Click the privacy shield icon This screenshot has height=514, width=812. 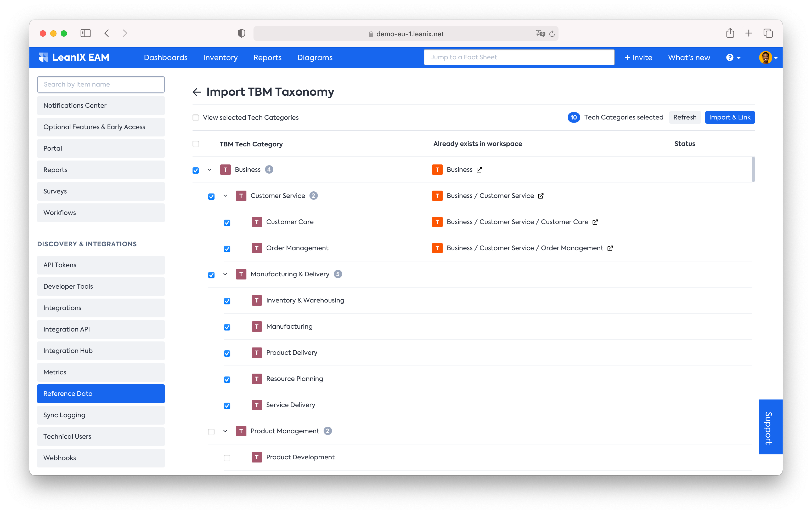241,33
